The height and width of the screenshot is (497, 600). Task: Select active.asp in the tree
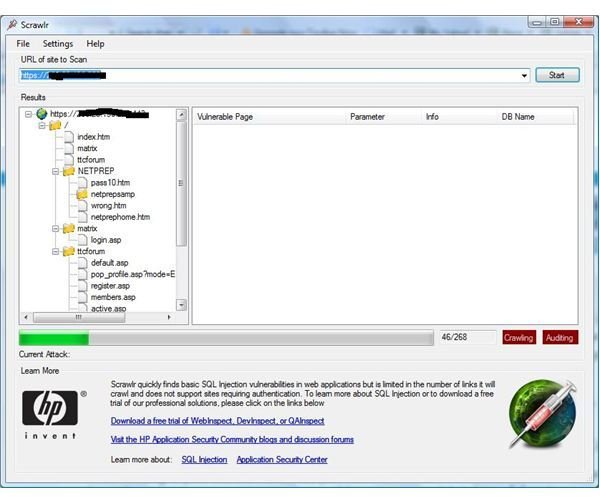point(108,308)
